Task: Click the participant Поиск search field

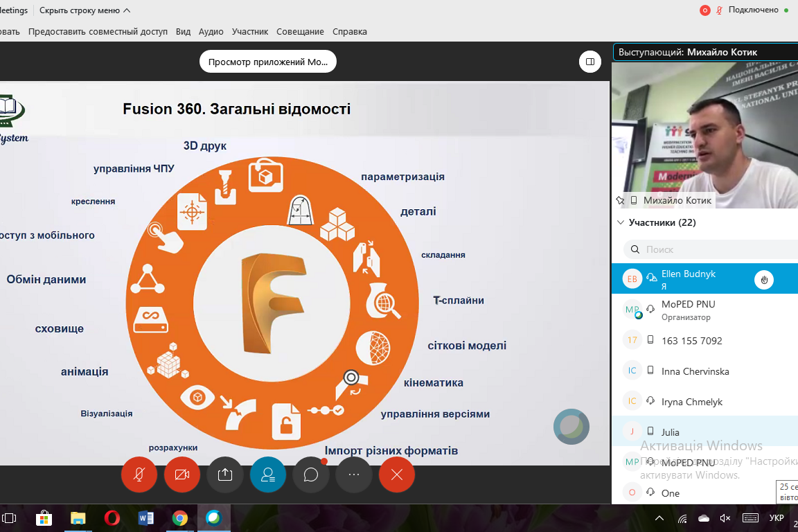Action: (713, 249)
